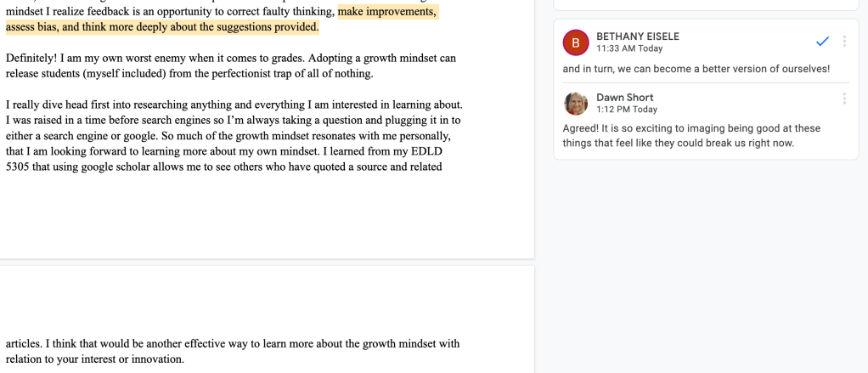
Task: Click the 11:33 AM Today timestamp
Action: (x=629, y=49)
